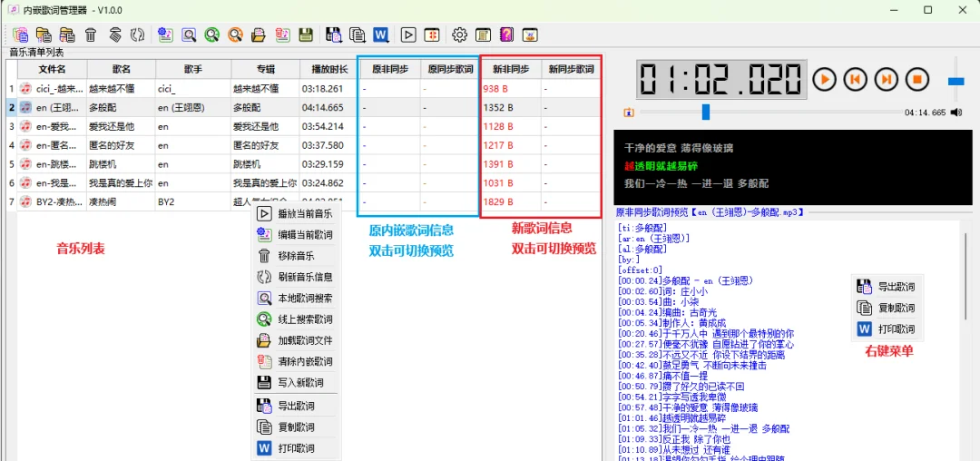
Task: Click the last toolbar icon after help
Action: tap(530, 35)
